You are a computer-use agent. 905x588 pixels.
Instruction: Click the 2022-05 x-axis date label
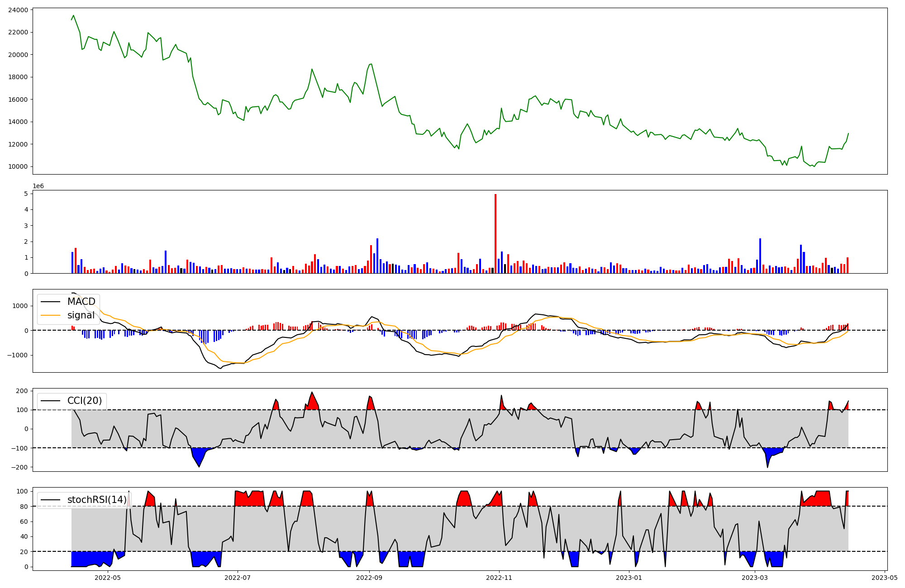108,578
